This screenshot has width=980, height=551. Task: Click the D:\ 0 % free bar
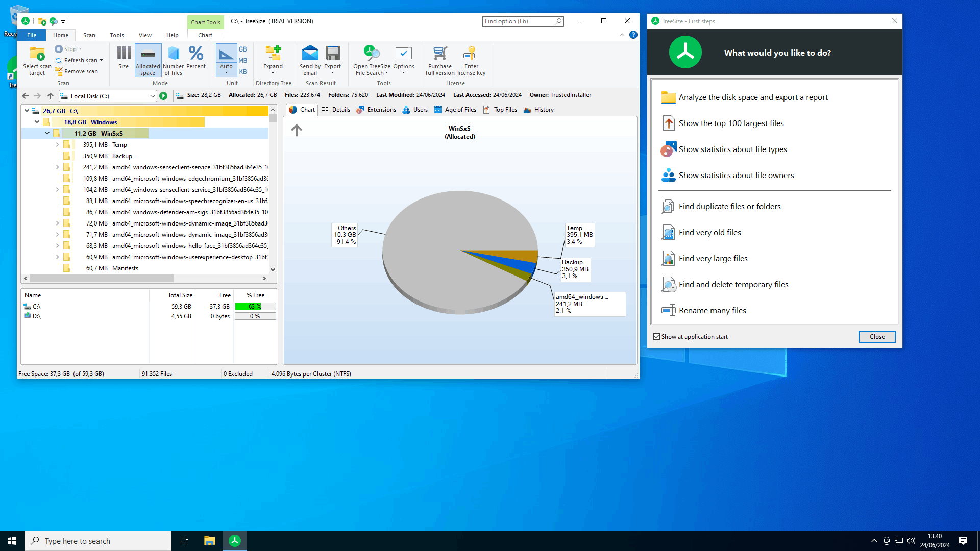[x=255, y=316]
